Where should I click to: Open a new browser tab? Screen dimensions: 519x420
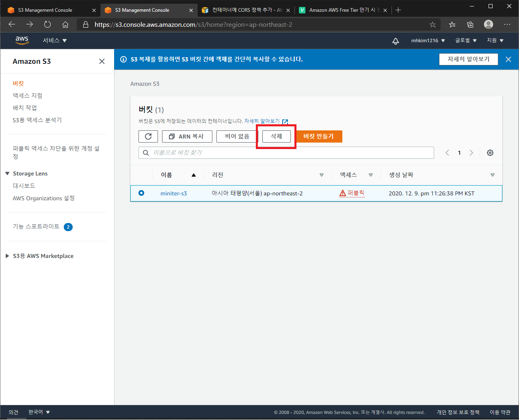pyautogui.click(x=398, y=10)
